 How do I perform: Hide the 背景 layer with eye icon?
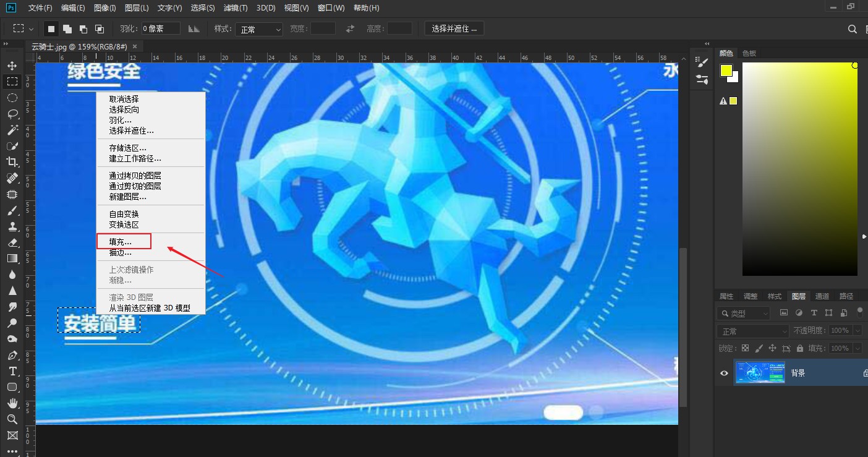[724, 373]
